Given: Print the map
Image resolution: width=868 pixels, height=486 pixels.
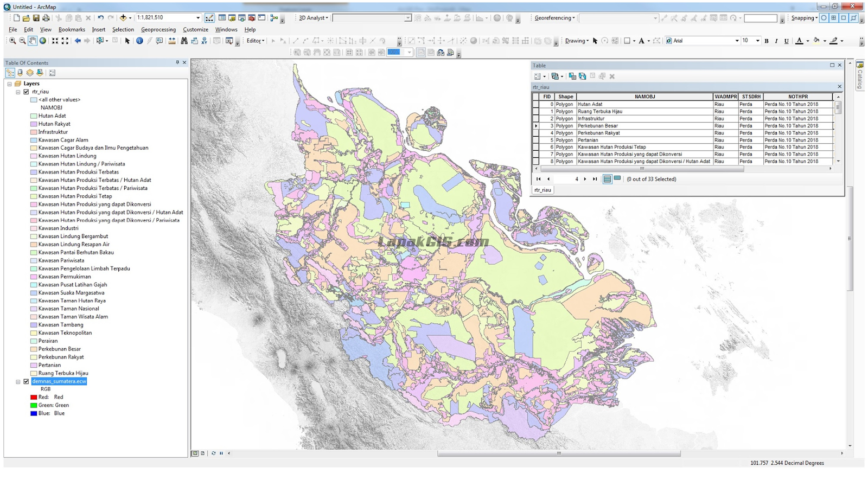Looking at the screenshot, I should point(46,18).
